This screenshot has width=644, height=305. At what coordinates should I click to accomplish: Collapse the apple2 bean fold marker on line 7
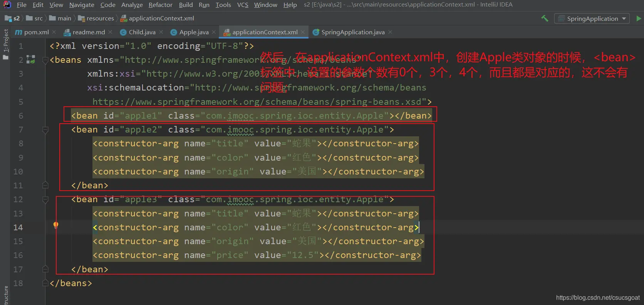tap(45, 130)
